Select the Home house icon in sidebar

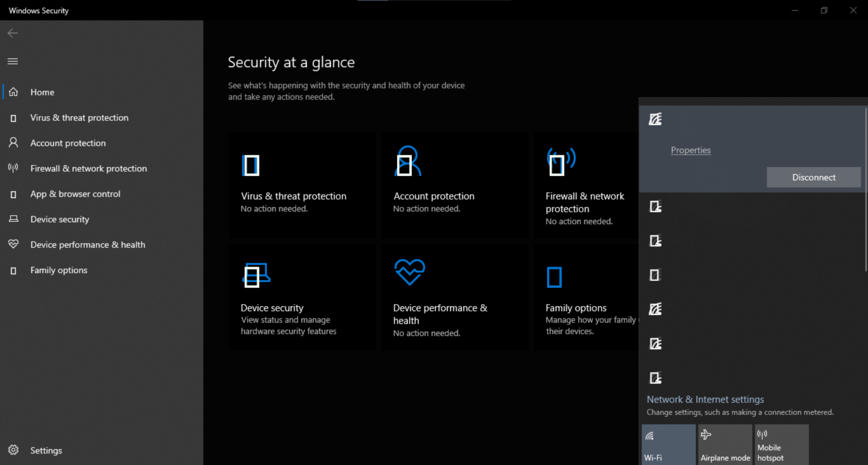coord(13,92)
